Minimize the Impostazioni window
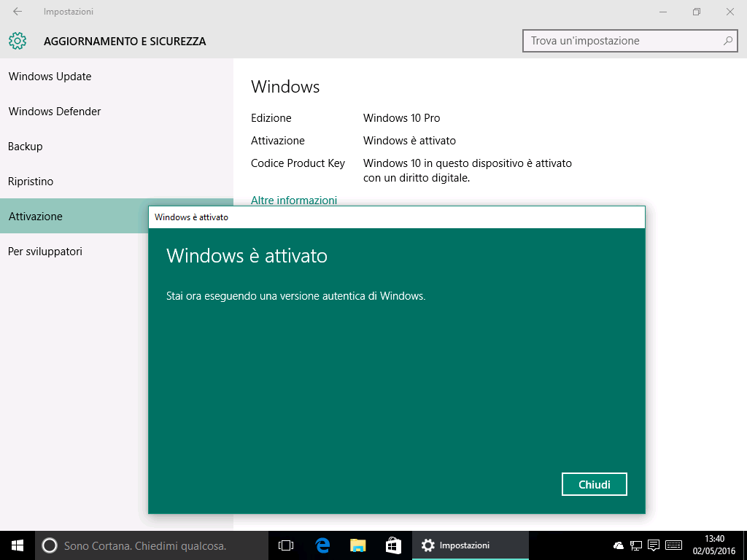 click(x=662, y=12)
